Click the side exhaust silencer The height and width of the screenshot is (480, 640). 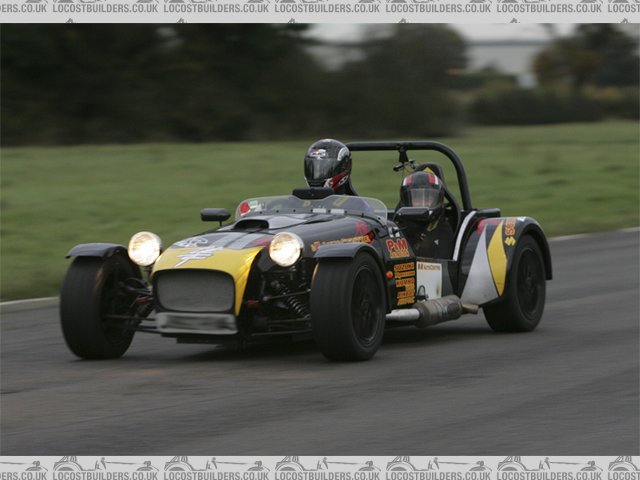(x=438, y=311)
